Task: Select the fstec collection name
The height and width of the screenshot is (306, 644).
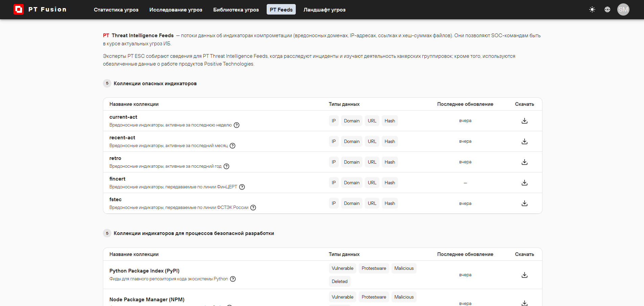Action: 115,199
